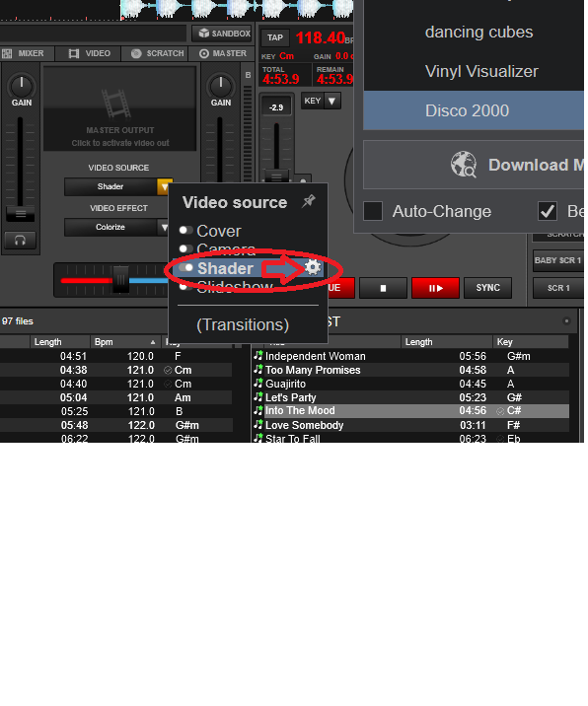Switch to the VIDEO tab

pyautogui.click(x=89, y=53)
